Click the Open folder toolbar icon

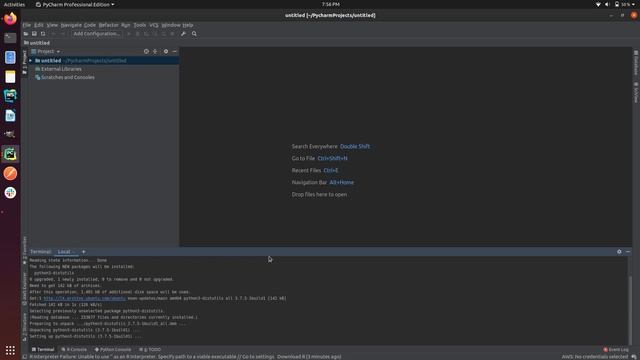(x=26, y=34)
